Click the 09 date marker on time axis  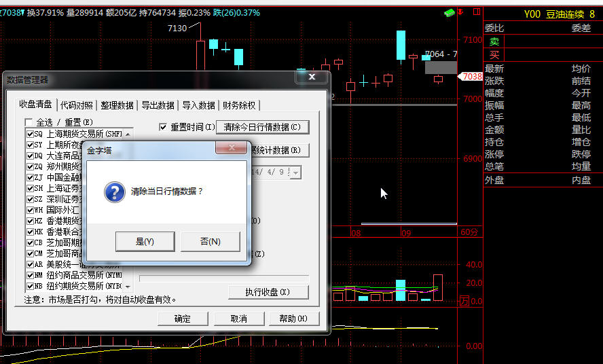(x=406, y=233)
